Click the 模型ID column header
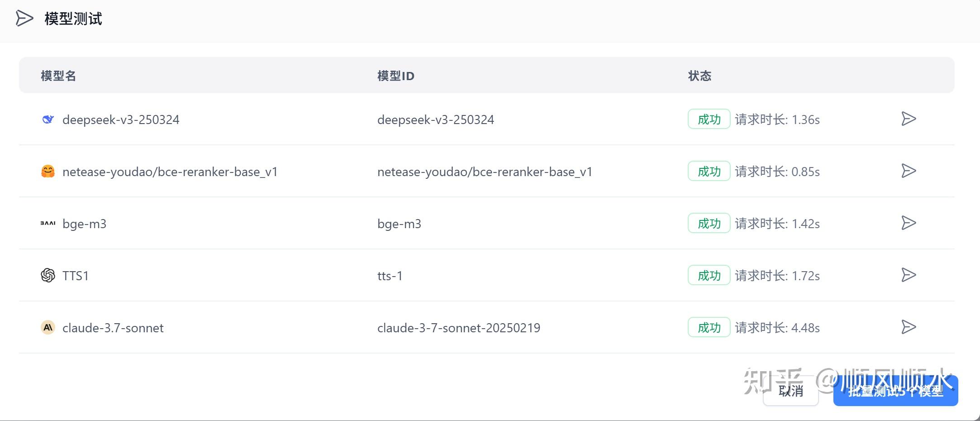The height and width of the screenshot is (421, 980). pos(396,76)
